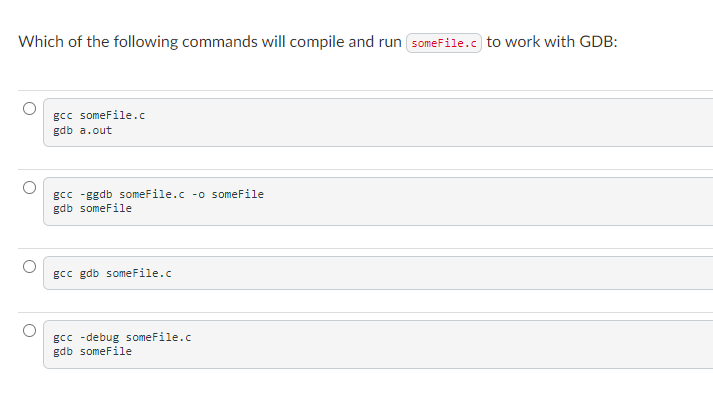Click gdb someFile line under the -debug command

pyautogui.click(x=92, y=352)
